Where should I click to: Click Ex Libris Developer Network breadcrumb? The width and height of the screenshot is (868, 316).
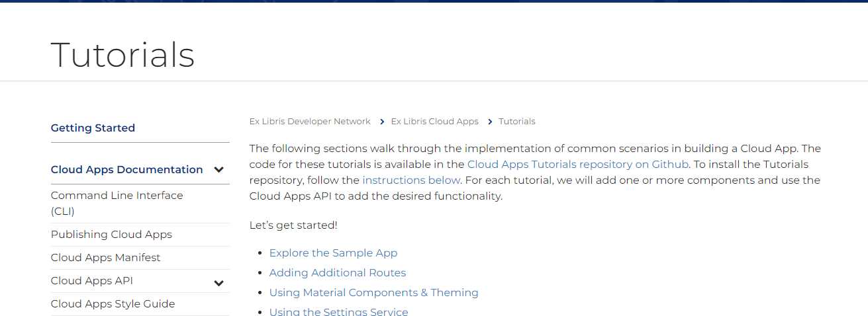(x=310, y=122)
